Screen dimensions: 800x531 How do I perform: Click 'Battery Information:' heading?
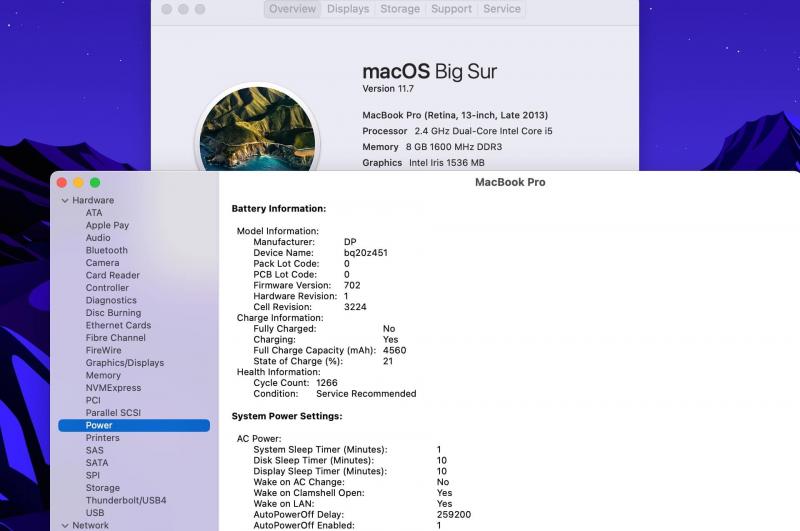coord(279,209)
